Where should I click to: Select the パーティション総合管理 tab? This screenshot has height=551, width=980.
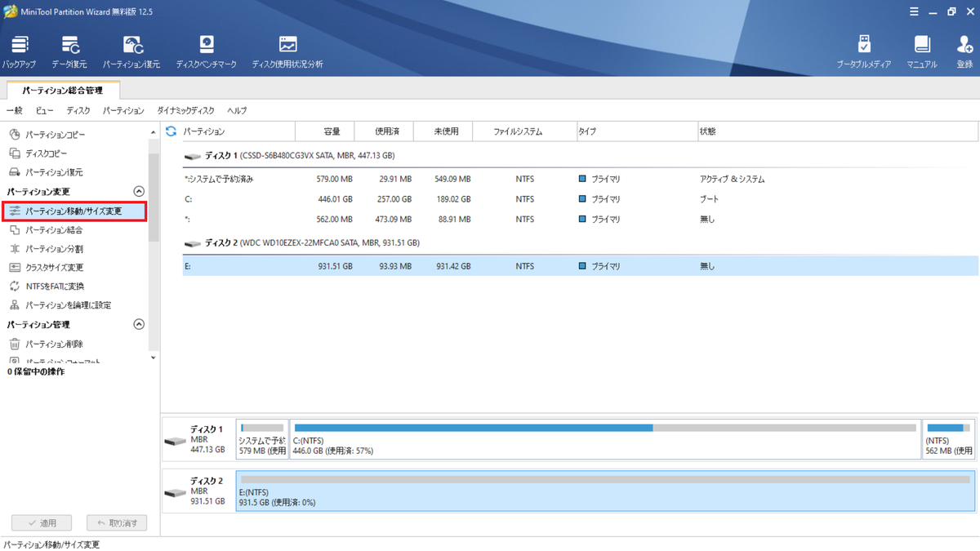tap(63, 91)
